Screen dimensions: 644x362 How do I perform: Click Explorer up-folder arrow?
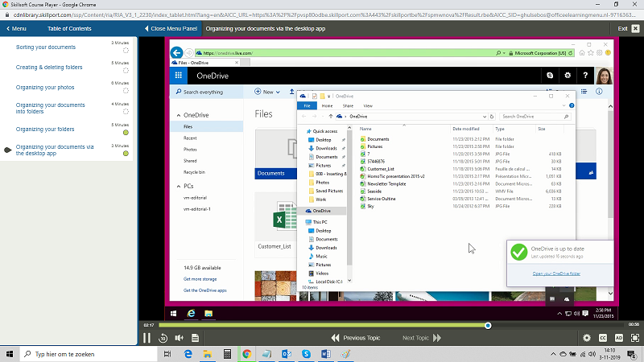point(331,117)
